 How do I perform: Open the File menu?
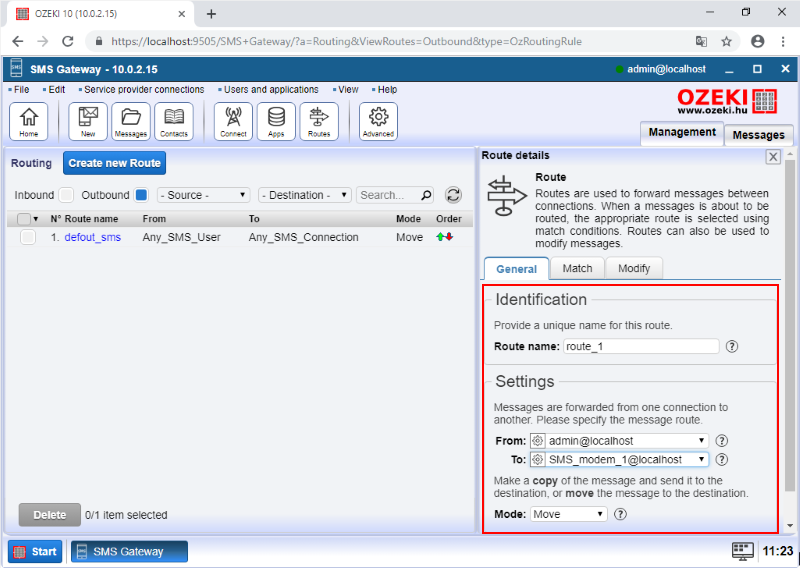click(x=19, y=89)
